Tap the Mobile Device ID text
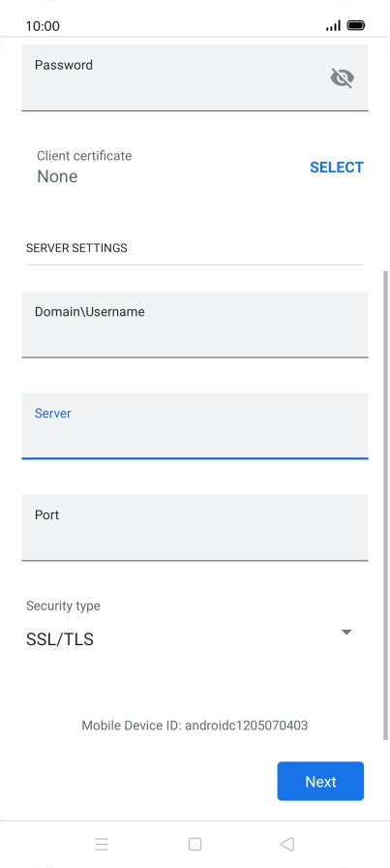This screenshot has height=868, width=390. point(195,726)
